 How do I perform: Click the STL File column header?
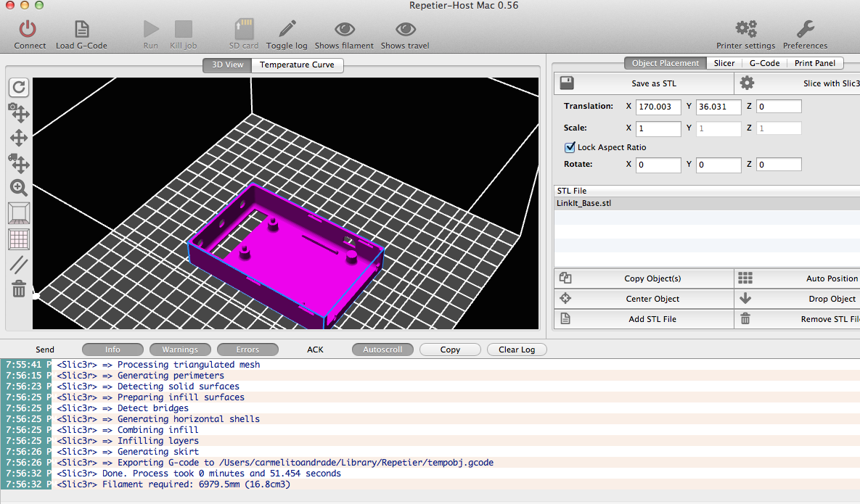[707, 191]
